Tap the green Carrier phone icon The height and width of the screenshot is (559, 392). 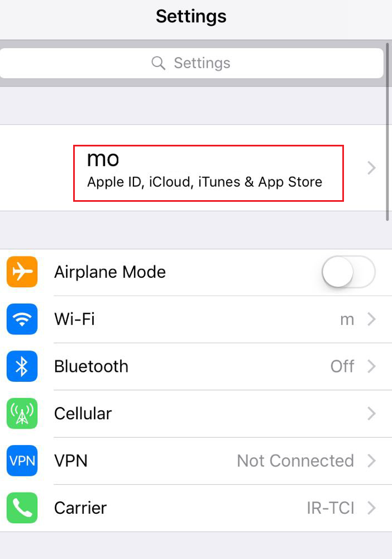click(x=22, y=508)
